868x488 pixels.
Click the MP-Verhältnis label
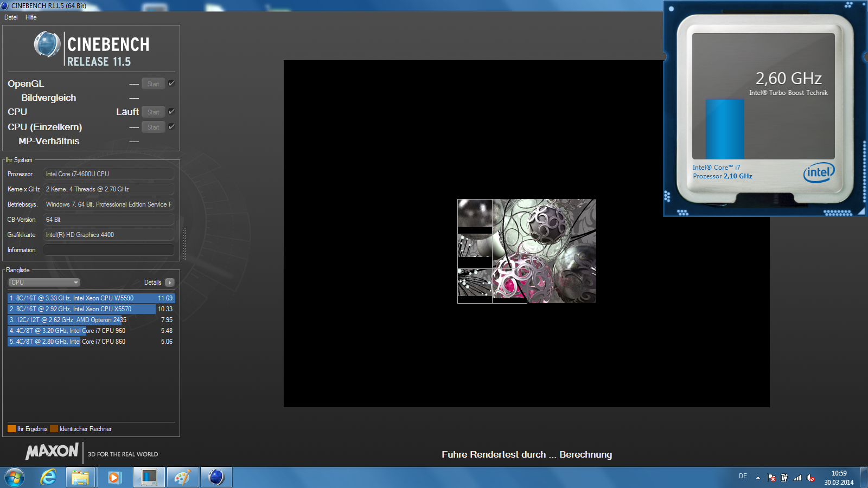coord(49,141)
